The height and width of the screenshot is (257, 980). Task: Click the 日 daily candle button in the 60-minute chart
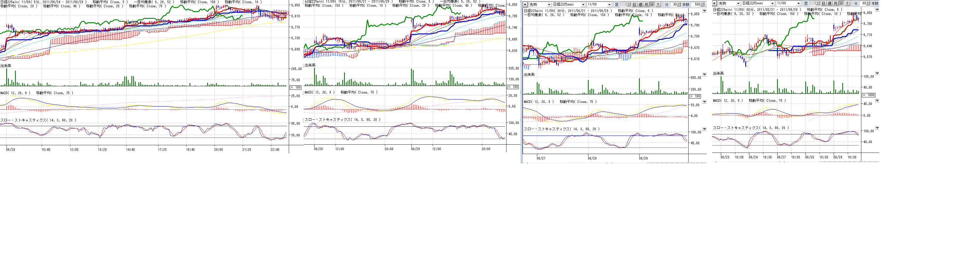tap(824, 4)
